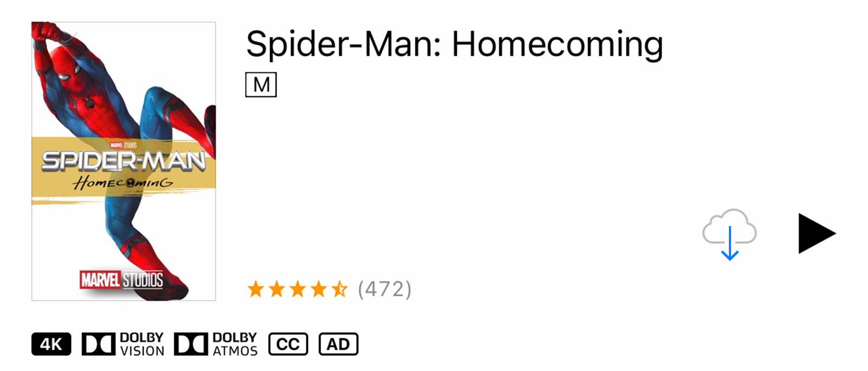Image resolution: width=868 pixels, height=371 pixels.
Task: Click the half-filled fifth star
Action: (x=340, y=289)
